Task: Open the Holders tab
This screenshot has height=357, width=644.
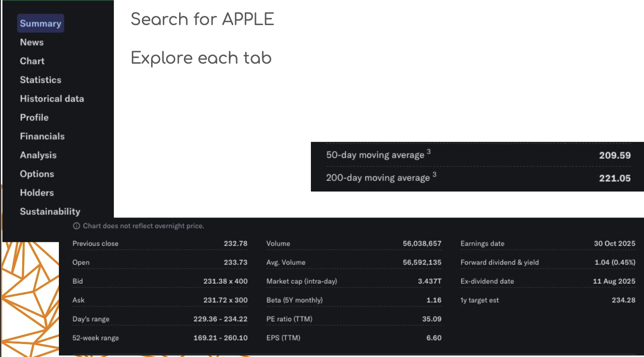Action: pos(37,192)
